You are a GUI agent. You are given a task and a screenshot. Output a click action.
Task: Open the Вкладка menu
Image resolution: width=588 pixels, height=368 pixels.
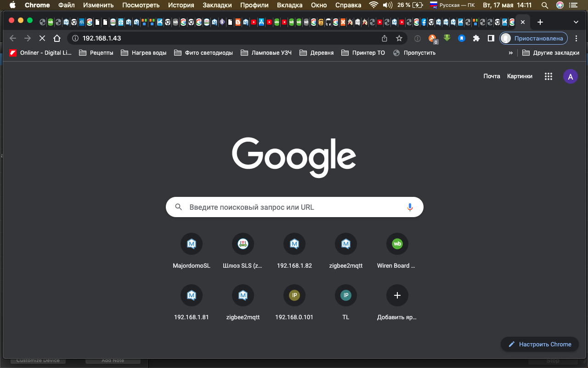289,5
